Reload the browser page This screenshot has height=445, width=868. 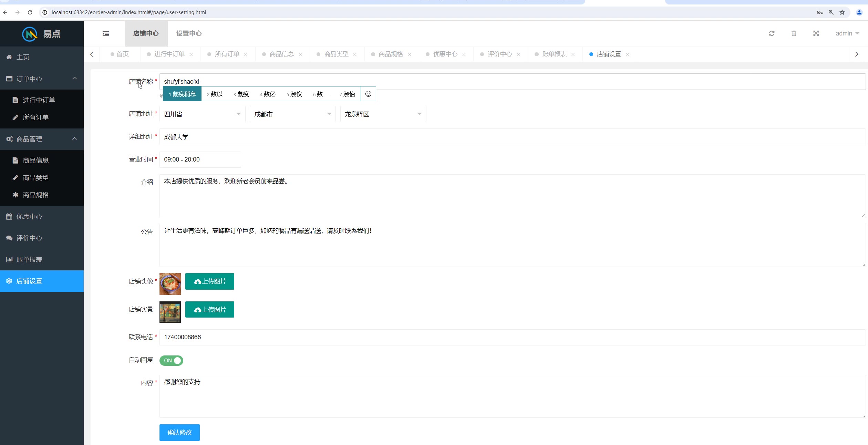[30, 12]
